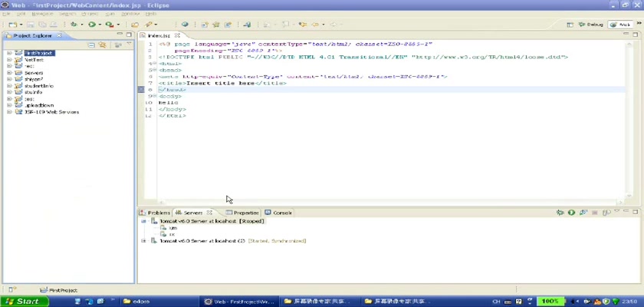Click the Run button in the toolbar
The width and height of the screenshot is (644, 307).
(x=90, y=25)
